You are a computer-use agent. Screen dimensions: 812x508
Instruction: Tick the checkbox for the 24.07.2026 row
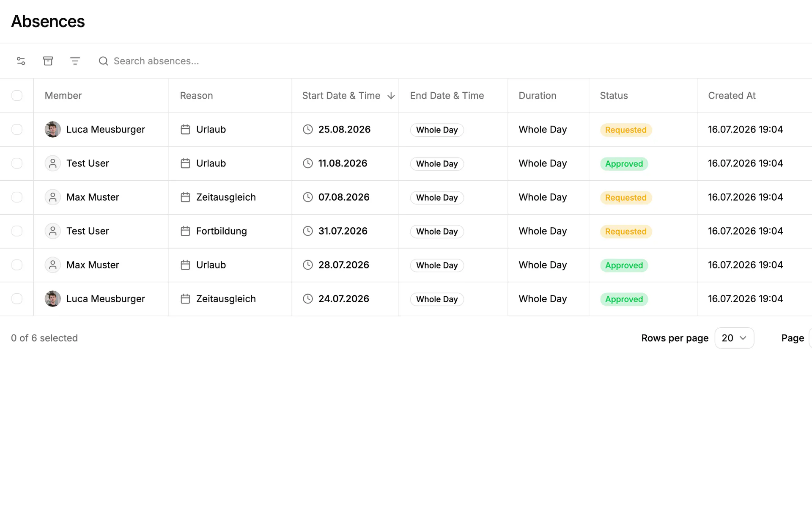click(17, 299)
